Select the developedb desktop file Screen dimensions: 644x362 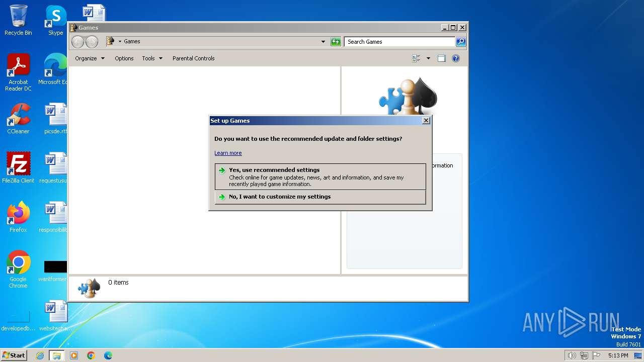[18, 321]
